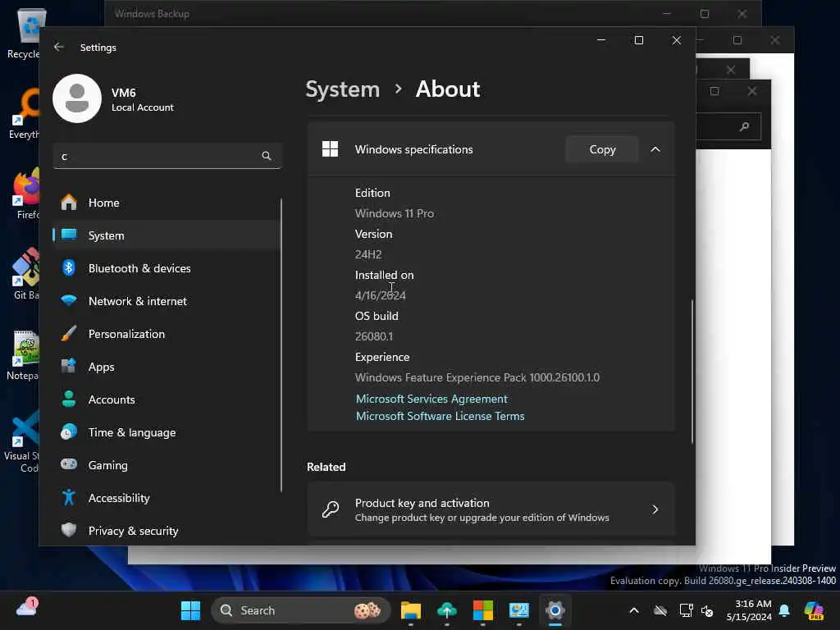The width and height of the screenshot is (840, 630).
Task: Open the Firefox desktop shortcut
Action: click(x=25, y=193)
